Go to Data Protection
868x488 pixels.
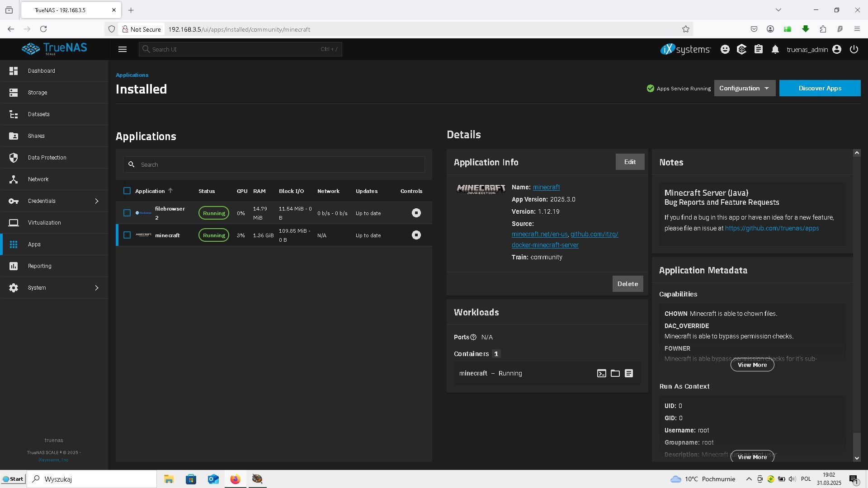tap(54, 158)
